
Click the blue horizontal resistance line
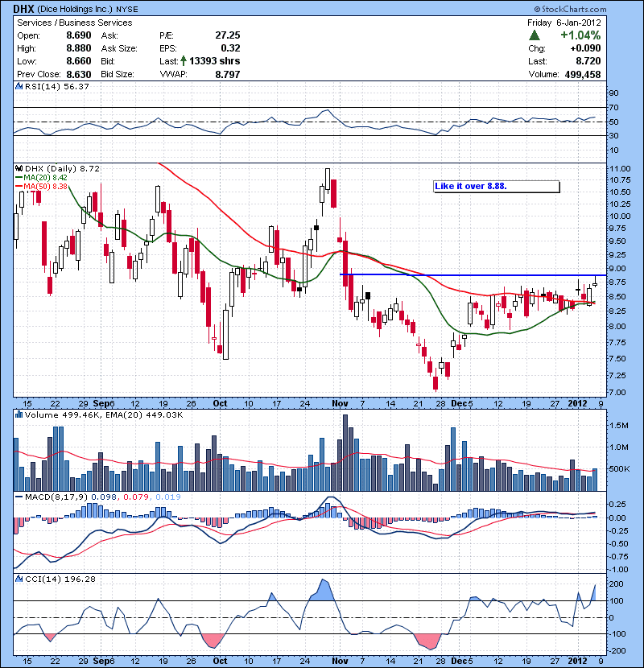point(473,274)
